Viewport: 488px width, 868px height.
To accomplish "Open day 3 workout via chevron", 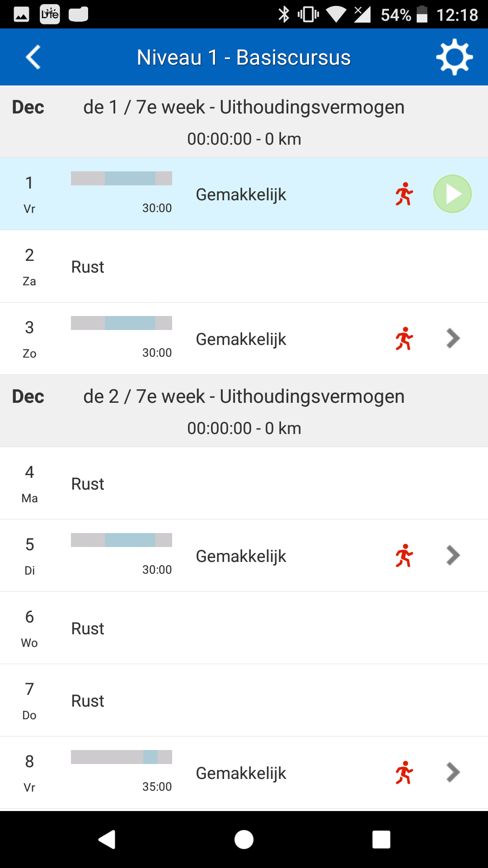I will (x=453, y=339).
